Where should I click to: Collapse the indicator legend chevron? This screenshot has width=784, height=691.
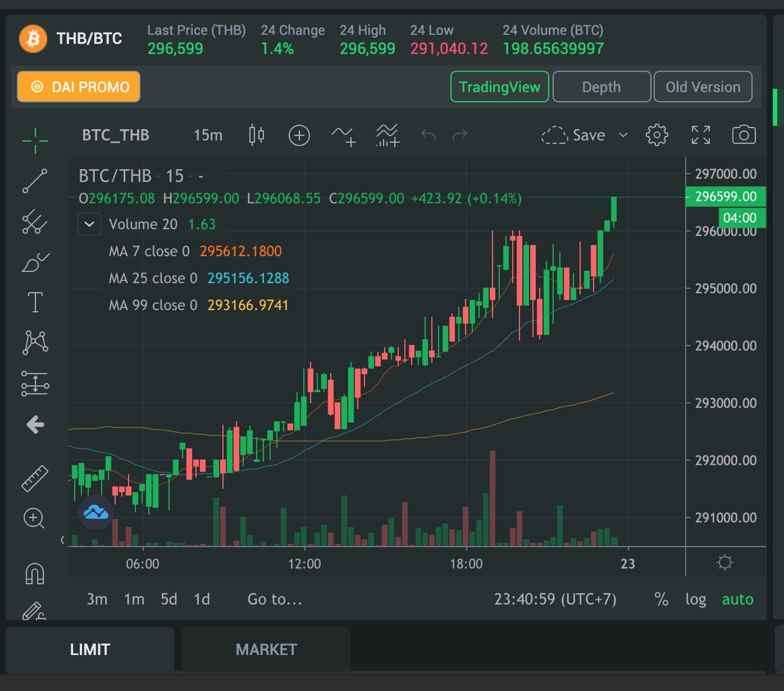(89, 224)
